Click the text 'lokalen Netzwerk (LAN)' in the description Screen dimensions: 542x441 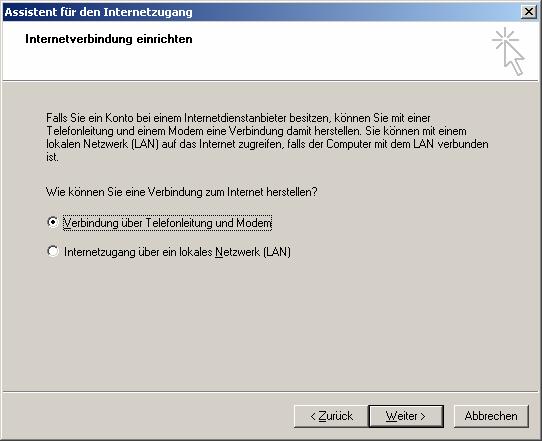tap(102, 144)
